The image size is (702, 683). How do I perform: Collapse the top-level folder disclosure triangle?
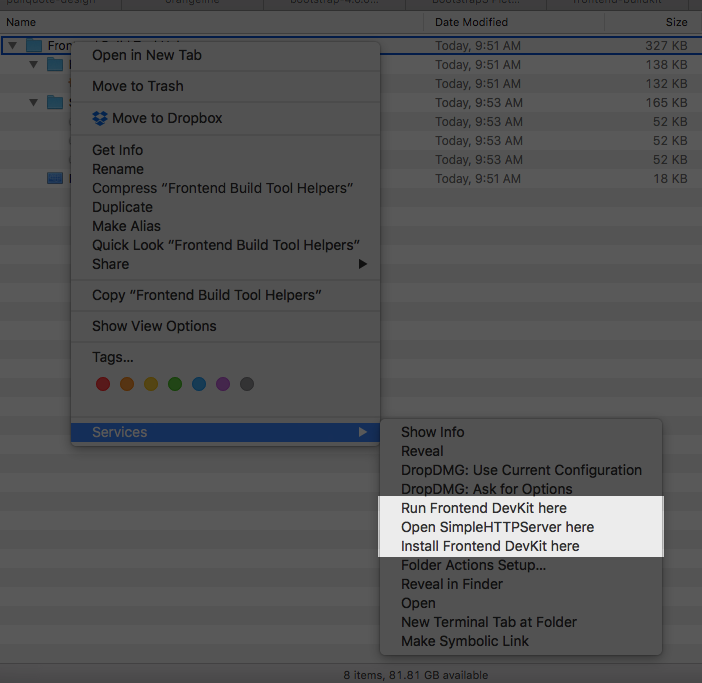tap(13, 46)
